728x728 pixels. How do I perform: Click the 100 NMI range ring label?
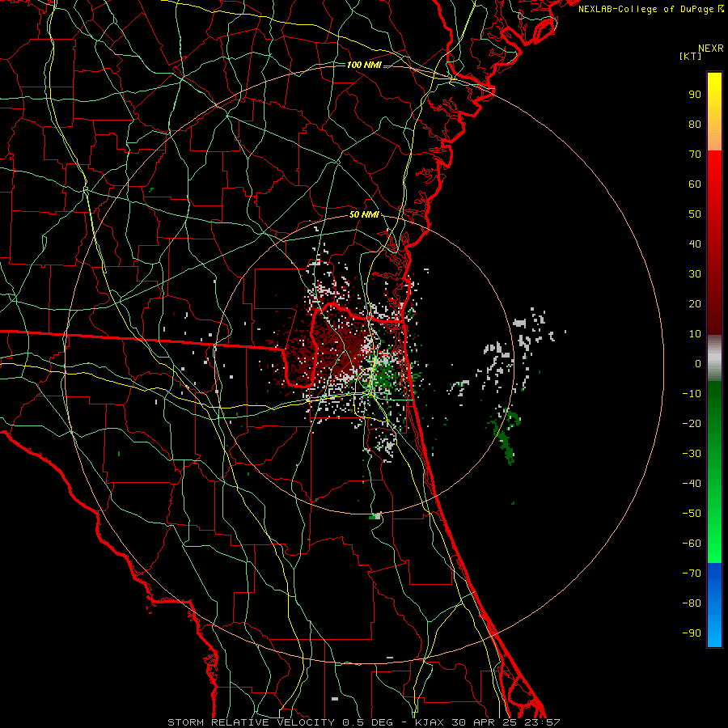pyautogui.click(x=364, y=65)
